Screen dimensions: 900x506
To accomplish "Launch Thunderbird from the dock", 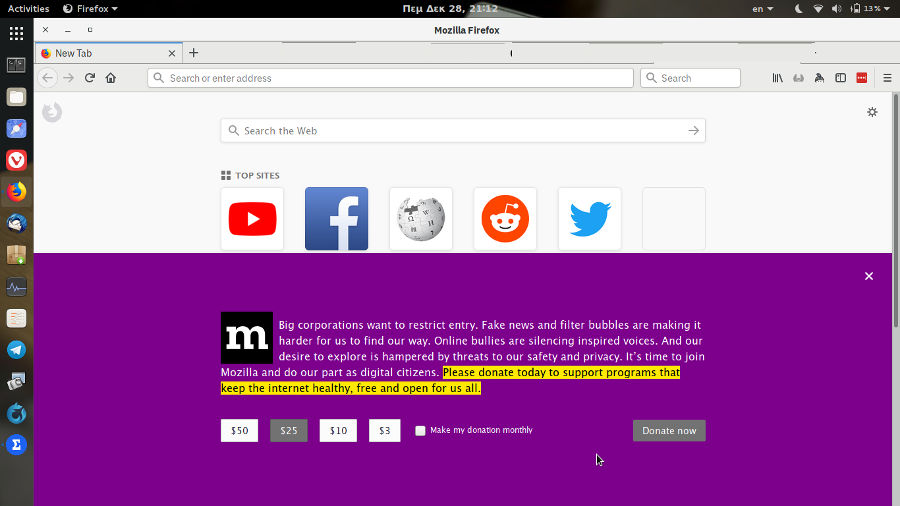I will pos(17,223).
